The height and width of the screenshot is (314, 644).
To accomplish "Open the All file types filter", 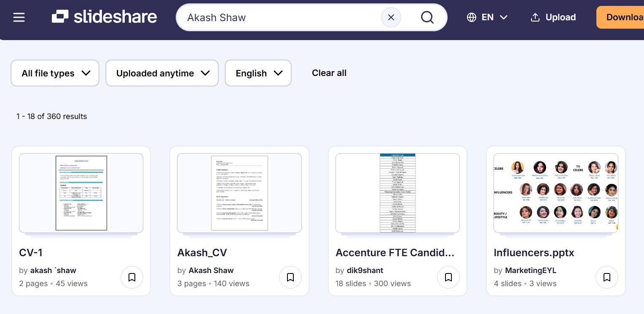I will [55, 73].
